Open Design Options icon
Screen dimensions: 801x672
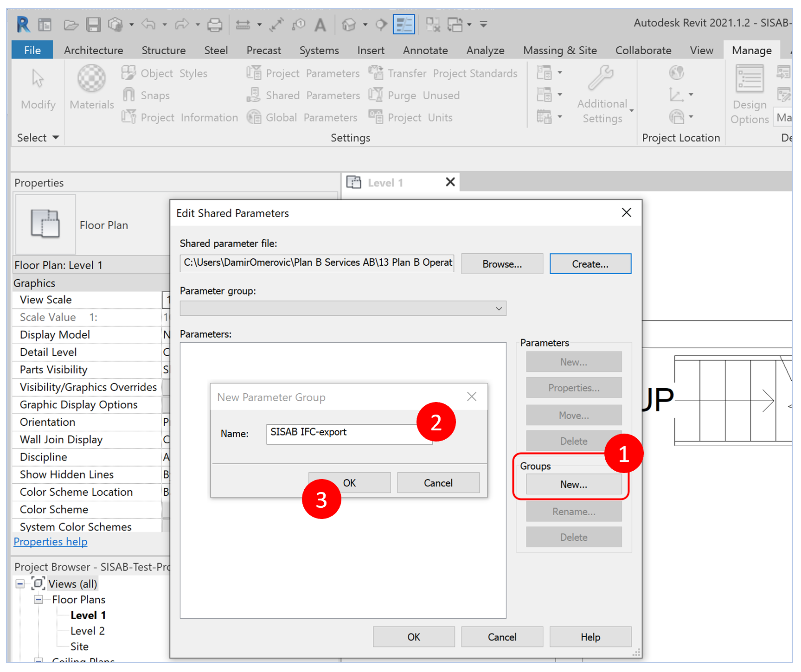coord(750,79)
